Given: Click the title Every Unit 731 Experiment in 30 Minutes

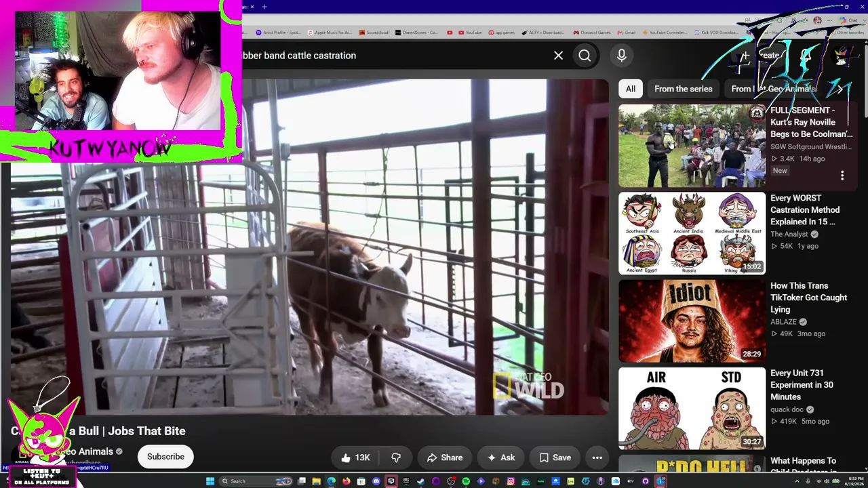Looking at the screenshot, I should click(802, 385).
